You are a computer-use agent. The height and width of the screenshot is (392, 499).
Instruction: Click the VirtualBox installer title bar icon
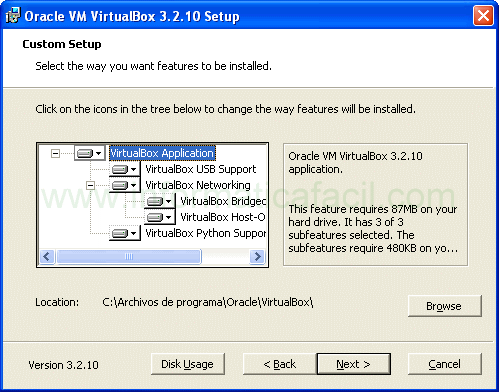coord(13,16)
